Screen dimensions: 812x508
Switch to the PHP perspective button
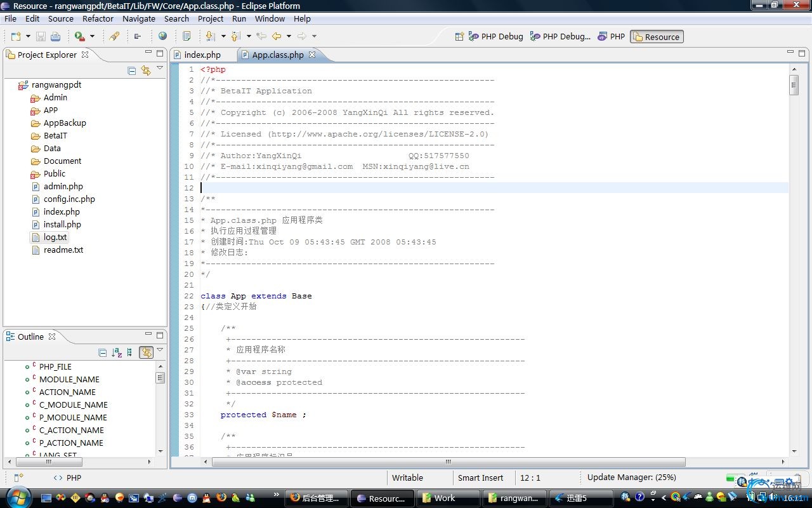[611, 36]
